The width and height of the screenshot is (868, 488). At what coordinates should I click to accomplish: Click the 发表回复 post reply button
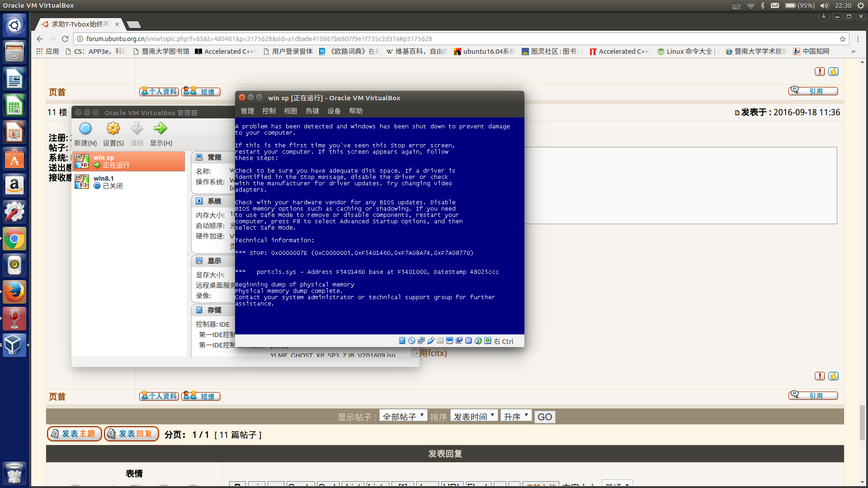tap(132, 434)
